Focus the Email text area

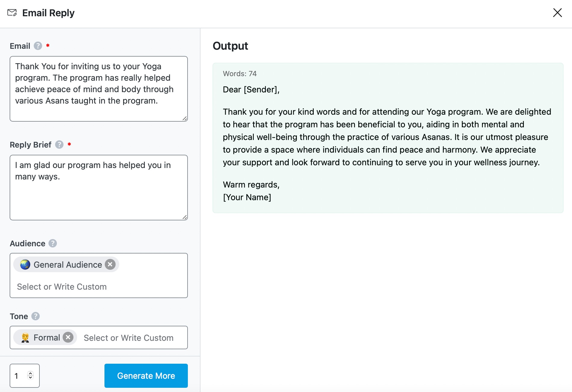pyautogui.click(x=99, y=89)
